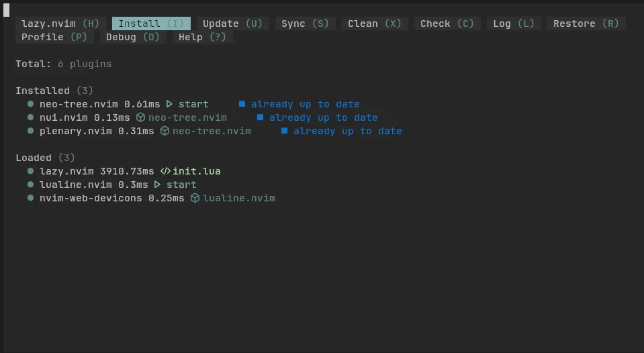The height and width of the screenshot is (353, 644).
Task: Click the start triangle icon on neo-tree.nvim row
Action: 169,104
